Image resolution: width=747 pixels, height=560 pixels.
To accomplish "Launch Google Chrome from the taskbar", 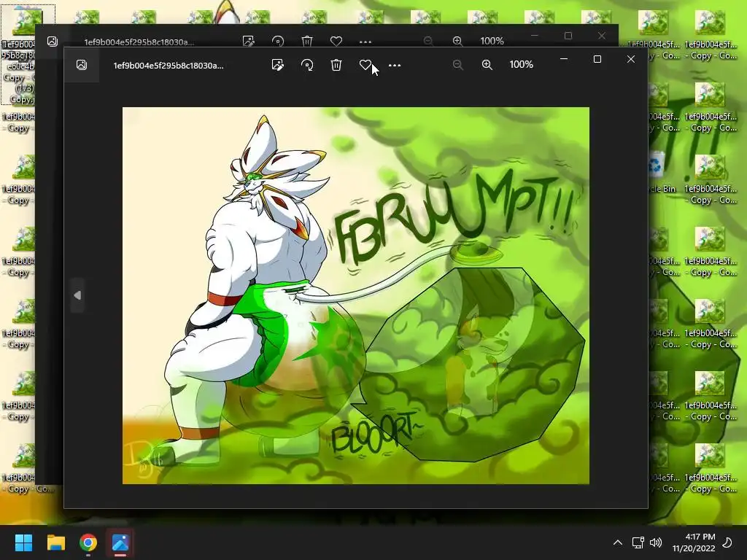I will click(x=88, y=542).
